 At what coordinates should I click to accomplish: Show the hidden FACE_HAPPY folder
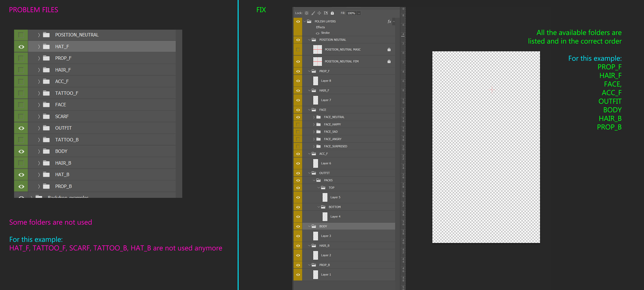[x=298, y=124]
